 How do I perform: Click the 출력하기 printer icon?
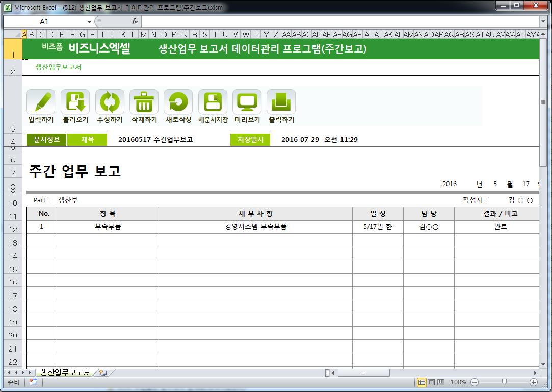281,102
